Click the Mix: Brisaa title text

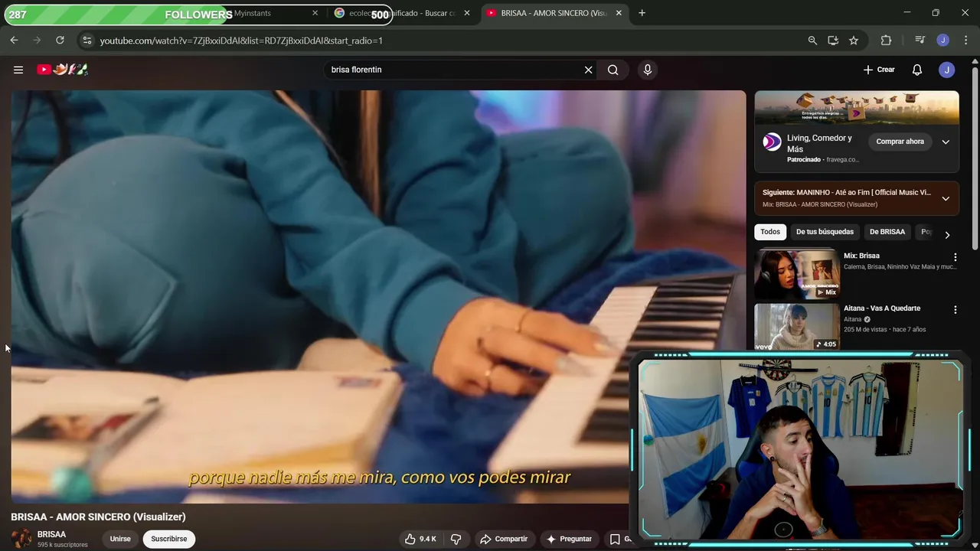(x=861, y=256)
